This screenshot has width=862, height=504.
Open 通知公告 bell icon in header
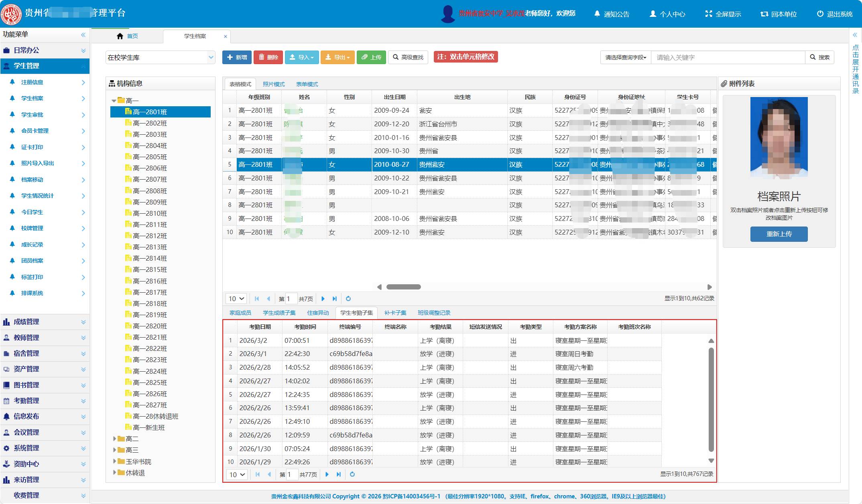click(597, 14)
